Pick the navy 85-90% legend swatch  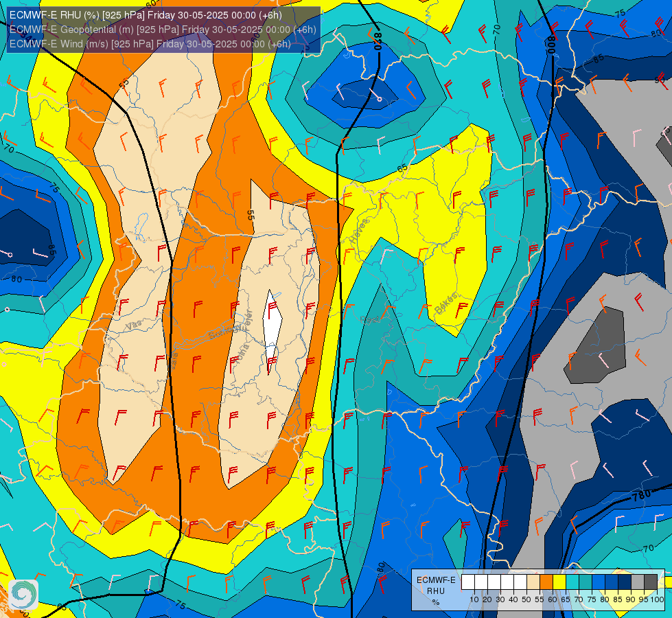point(625,582)
